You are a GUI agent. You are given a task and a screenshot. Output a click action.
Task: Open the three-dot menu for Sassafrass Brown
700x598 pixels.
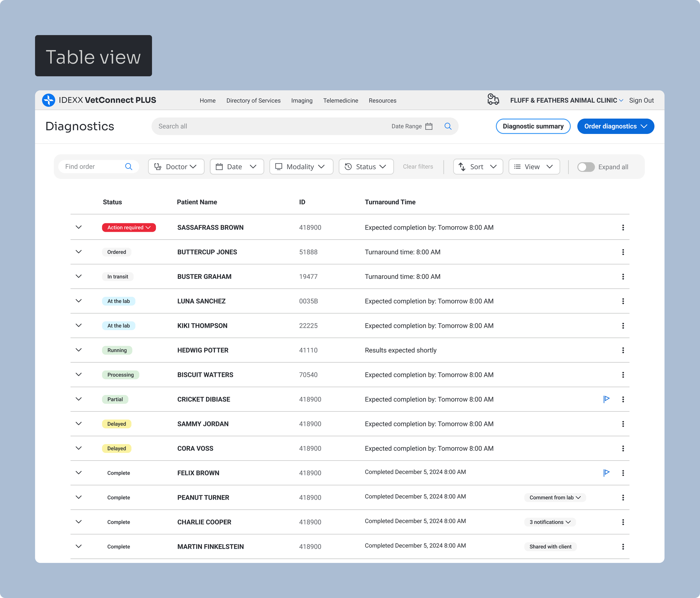(x=623, y=228)
